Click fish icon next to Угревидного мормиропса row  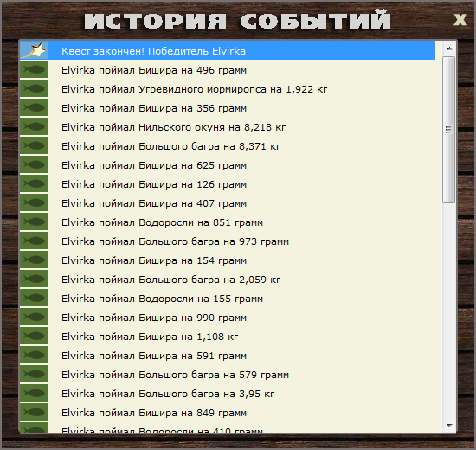[x=34, y=88]
